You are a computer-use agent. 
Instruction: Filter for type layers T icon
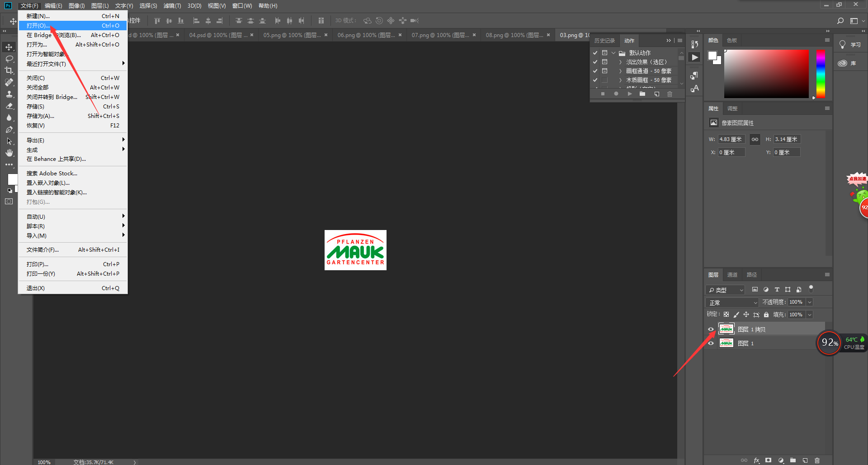(x=777, y=290)
